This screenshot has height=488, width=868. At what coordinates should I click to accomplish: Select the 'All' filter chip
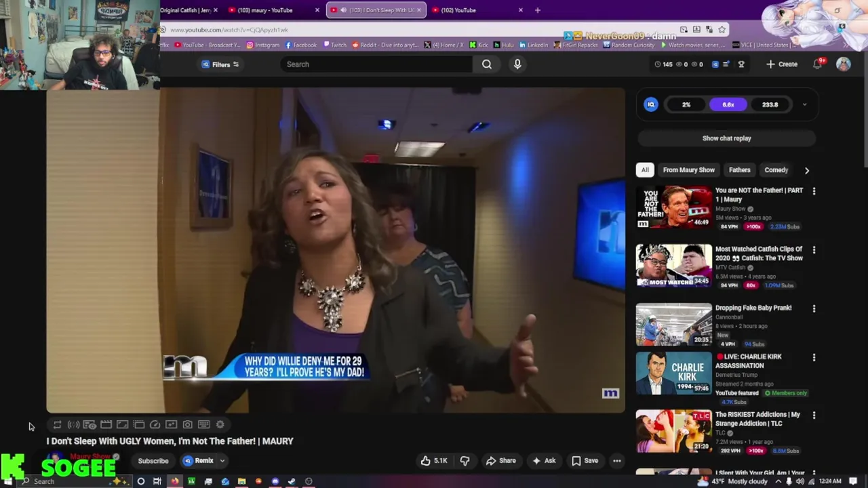(x=645, y=170)
